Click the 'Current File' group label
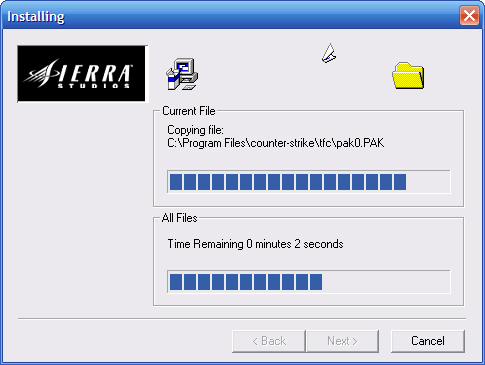The image size is (485, 365). pyautogui.click(x=189, y=111)
